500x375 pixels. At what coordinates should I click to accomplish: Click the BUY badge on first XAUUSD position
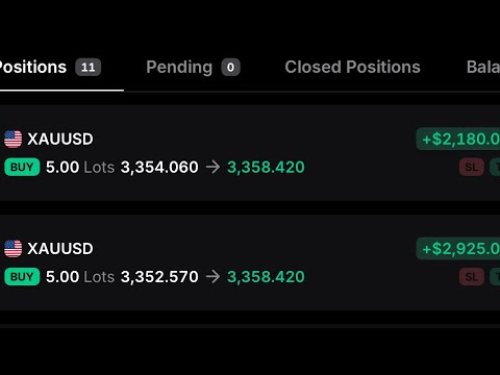pyautogui.click(x=22, y=167)
